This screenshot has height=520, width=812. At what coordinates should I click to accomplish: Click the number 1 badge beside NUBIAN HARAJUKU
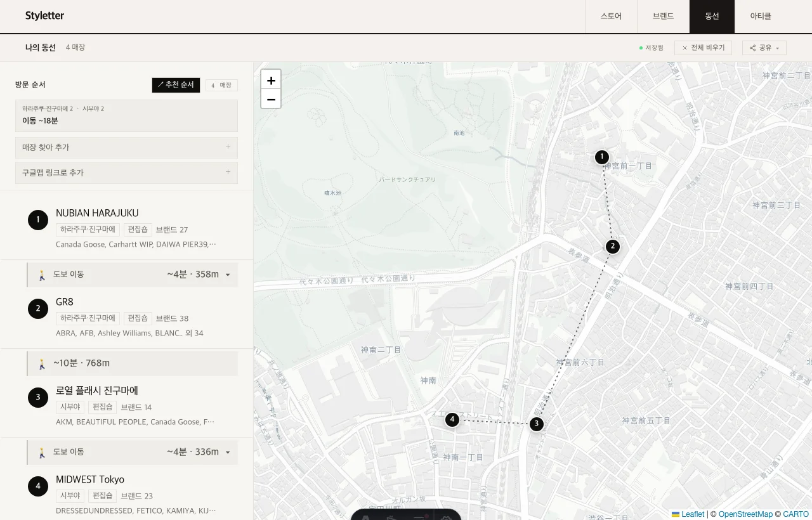coord(38,220)
